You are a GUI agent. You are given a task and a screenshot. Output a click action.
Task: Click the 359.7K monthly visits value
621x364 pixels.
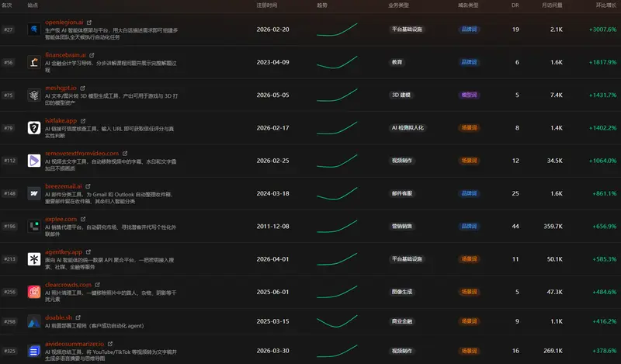[x=553, y=226]
